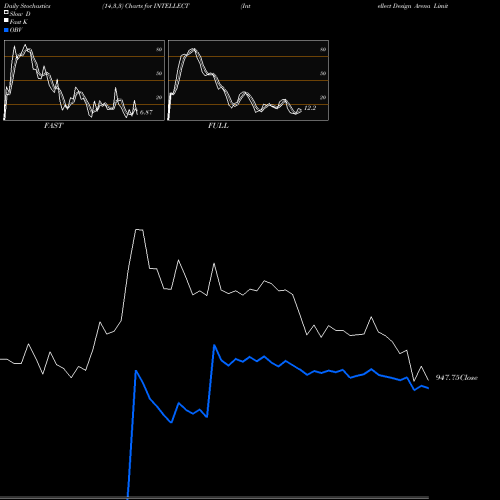Select the 'Slow D' legend label

point(20,14)
